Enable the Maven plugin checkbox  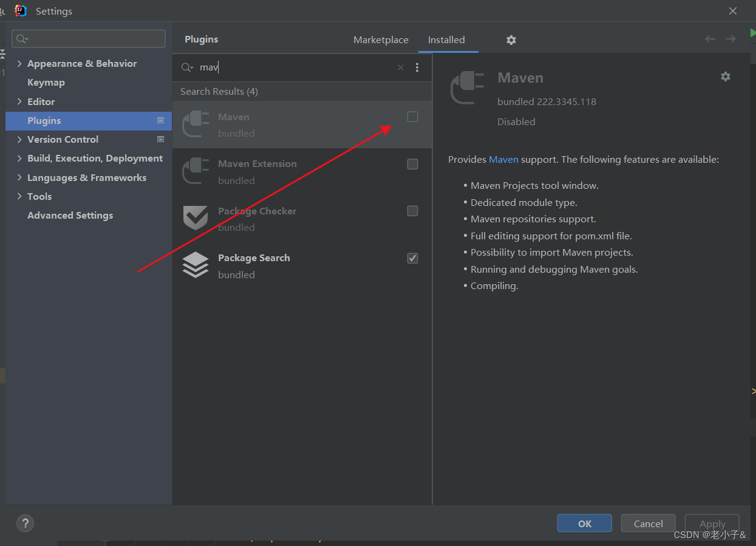tap(412, 117)
